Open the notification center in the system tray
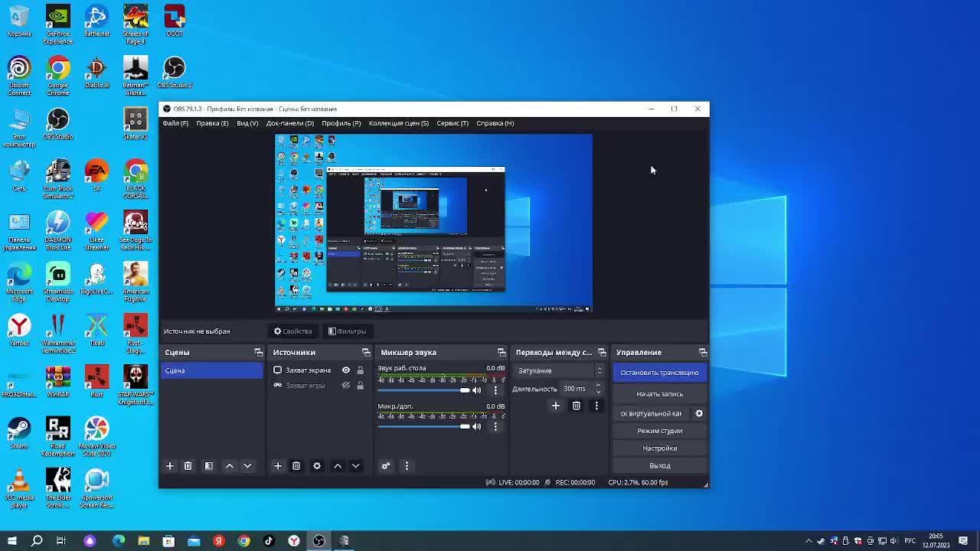The image size is (980, 551). [963, 541]
